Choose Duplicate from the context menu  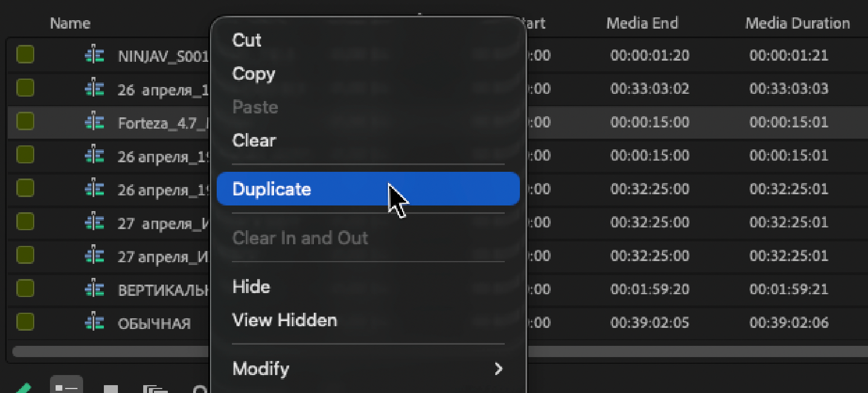[272, 189]
